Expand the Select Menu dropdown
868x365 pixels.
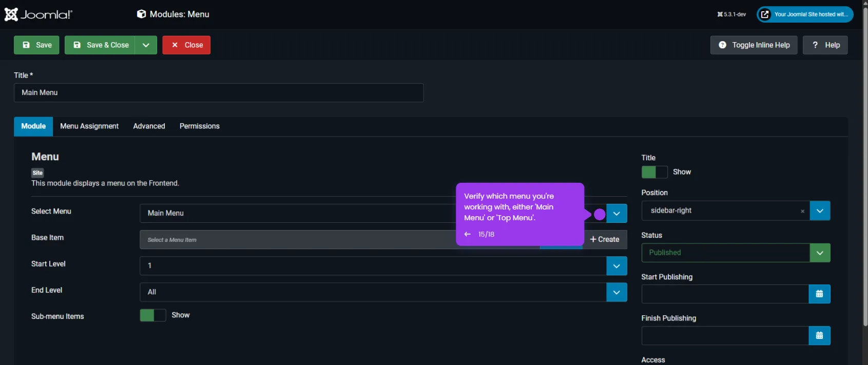click(616, 214)
